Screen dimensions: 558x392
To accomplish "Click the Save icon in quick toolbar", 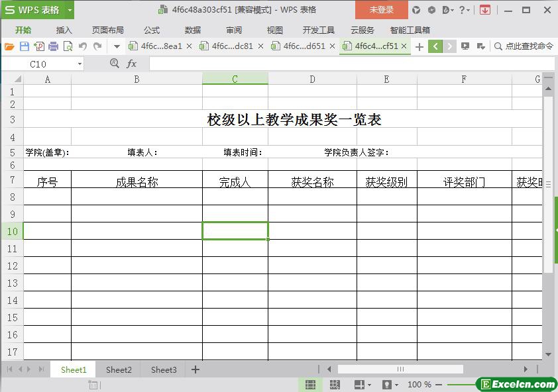I will 25,46.
